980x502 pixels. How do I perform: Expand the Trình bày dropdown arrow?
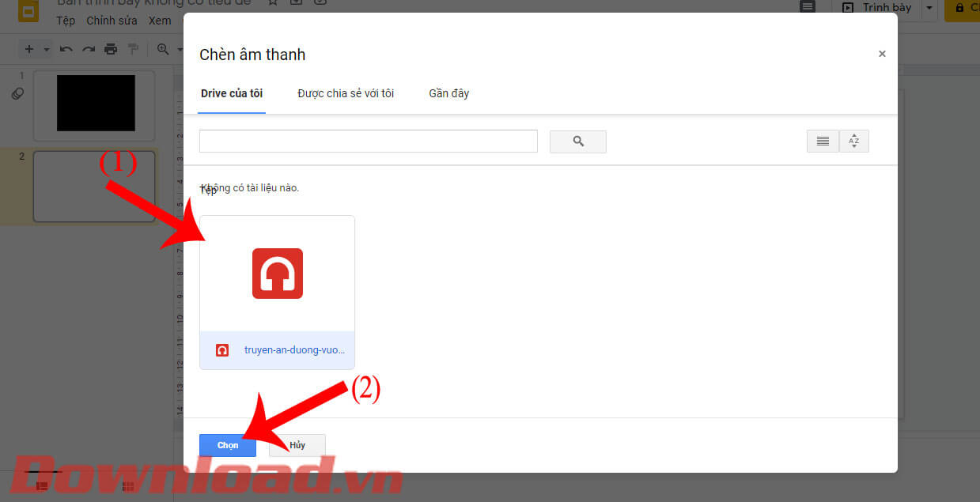[929, 8]
